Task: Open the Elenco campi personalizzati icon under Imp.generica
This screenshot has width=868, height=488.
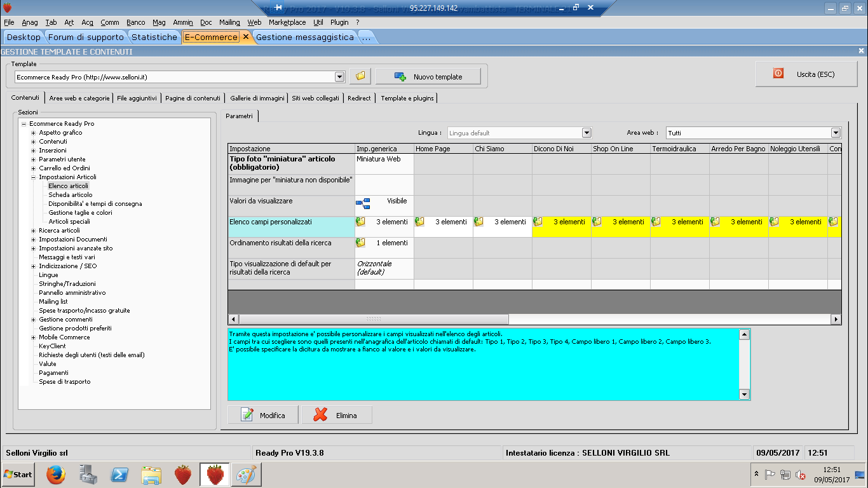Action: pyautogui.click(x=361, y=222)
